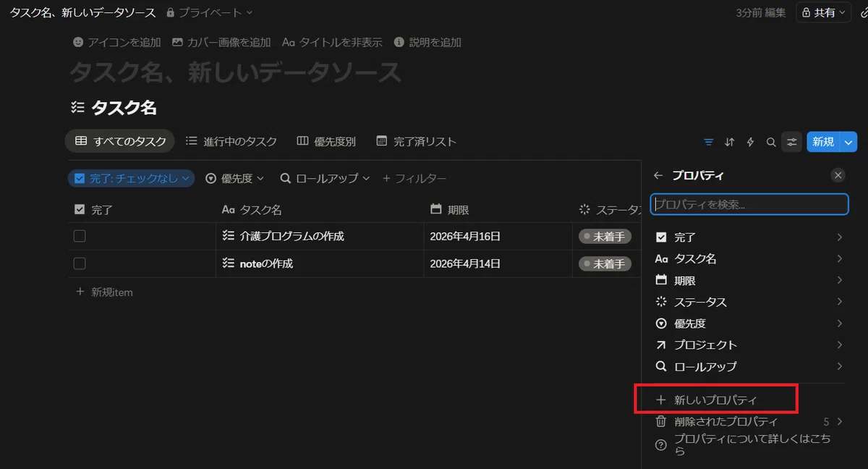Open the 完了: チェックなし filter chip

tap(132, 178)
